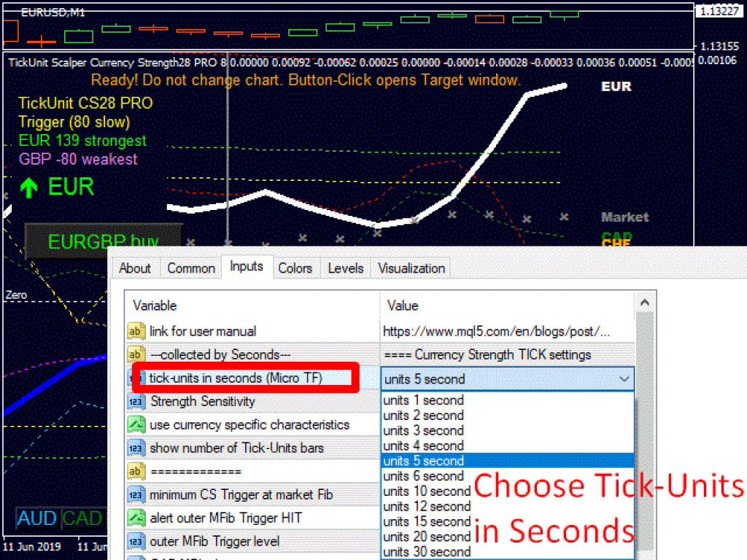This screenshot has height=560, width=747.
Task: Click green chart icon for "alert outer MFib Trigger HIT"
Action: pos(136,518)
